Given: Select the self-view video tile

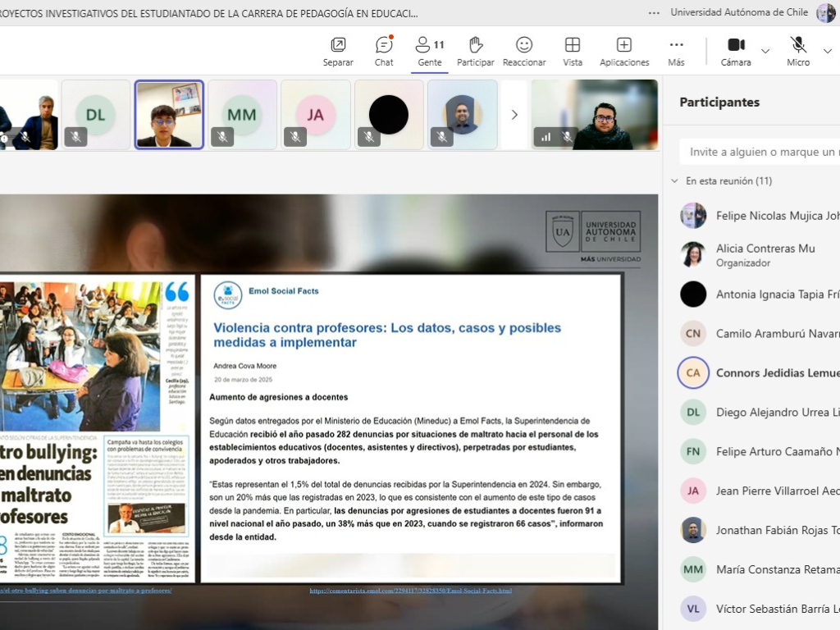Looking at the screenshot, I should (x=594, y=115).
